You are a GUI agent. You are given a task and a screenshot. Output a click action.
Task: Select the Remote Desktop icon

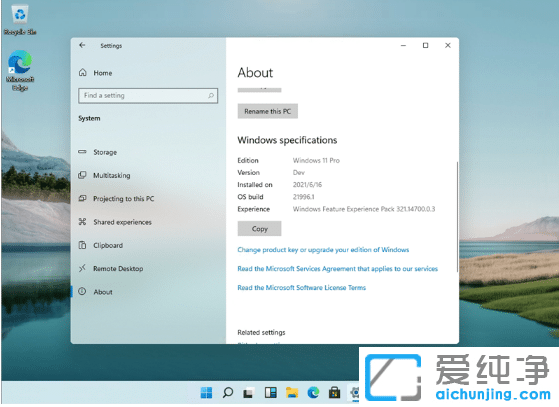click(x=82, y=268)
